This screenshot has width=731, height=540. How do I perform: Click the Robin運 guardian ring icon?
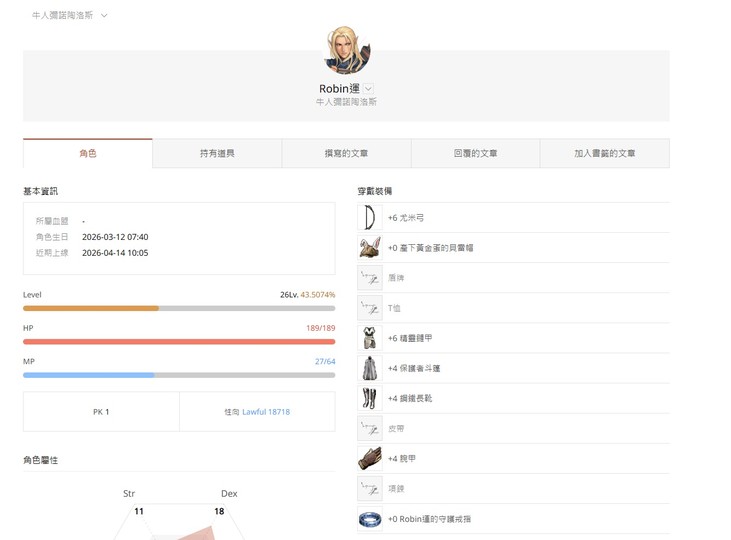click(369, 519)
